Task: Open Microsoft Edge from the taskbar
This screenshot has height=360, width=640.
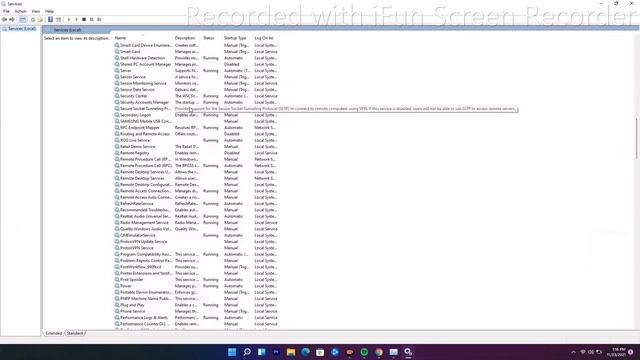Action: (305, 352)
